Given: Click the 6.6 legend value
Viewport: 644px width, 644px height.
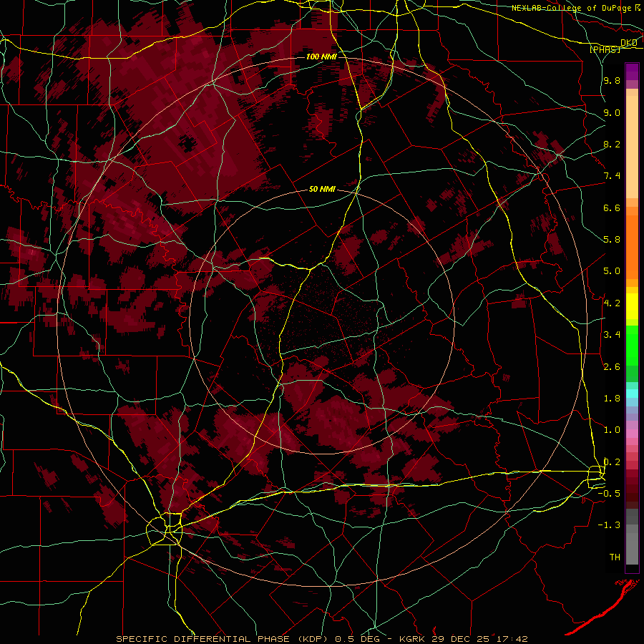Looking at the screenshot, I should pos(612,208).
